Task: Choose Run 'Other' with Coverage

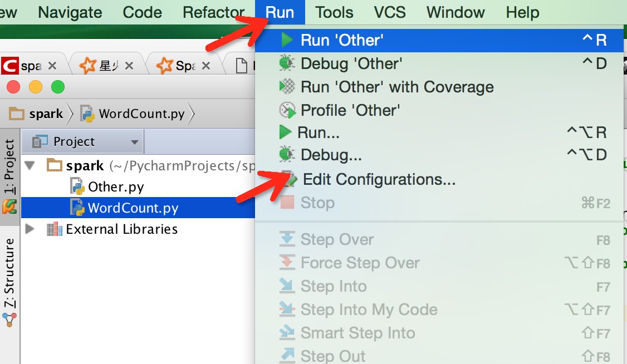Action: click(x=439, y=87)
